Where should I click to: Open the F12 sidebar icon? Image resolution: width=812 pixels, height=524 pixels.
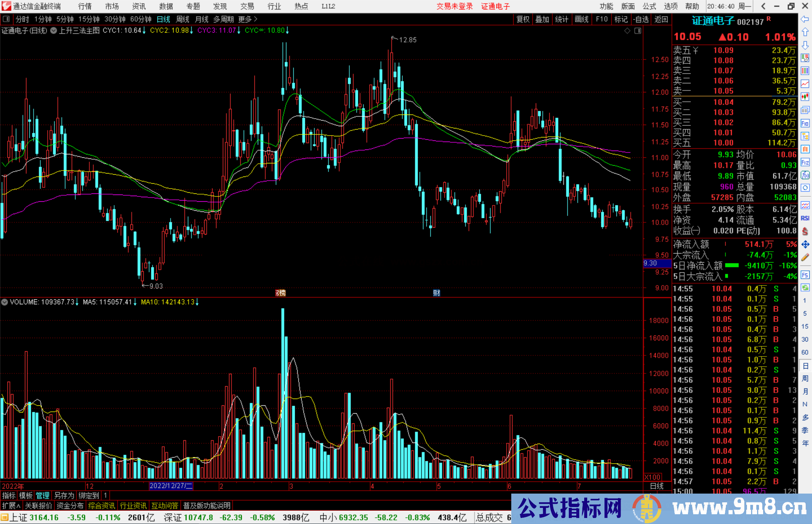(805, 162)
